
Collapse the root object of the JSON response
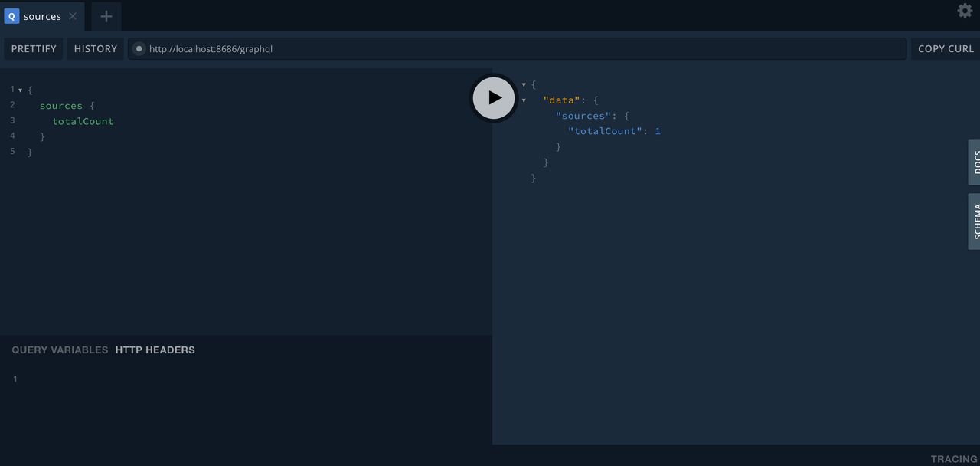point(524,84)
